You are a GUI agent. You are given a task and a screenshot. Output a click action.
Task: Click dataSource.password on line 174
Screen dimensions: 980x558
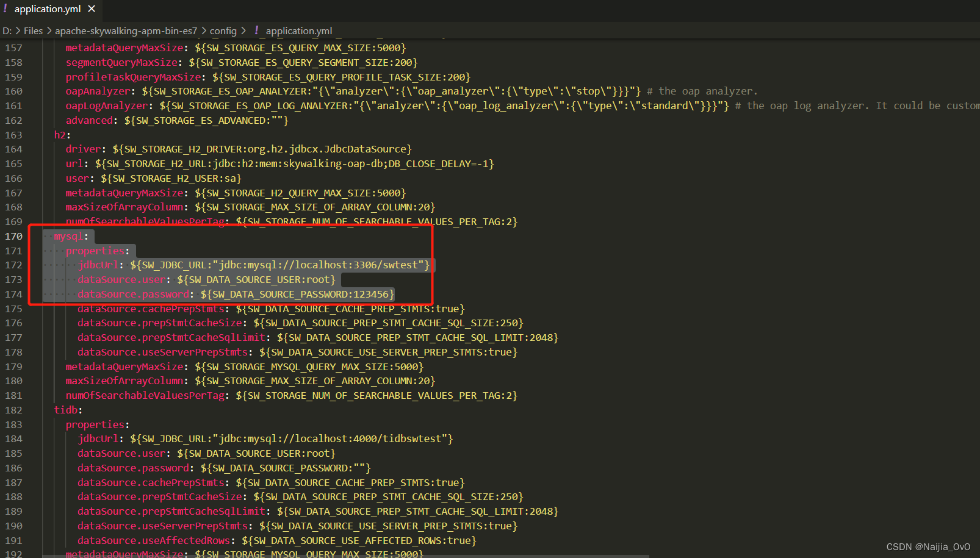coord(133,294)
